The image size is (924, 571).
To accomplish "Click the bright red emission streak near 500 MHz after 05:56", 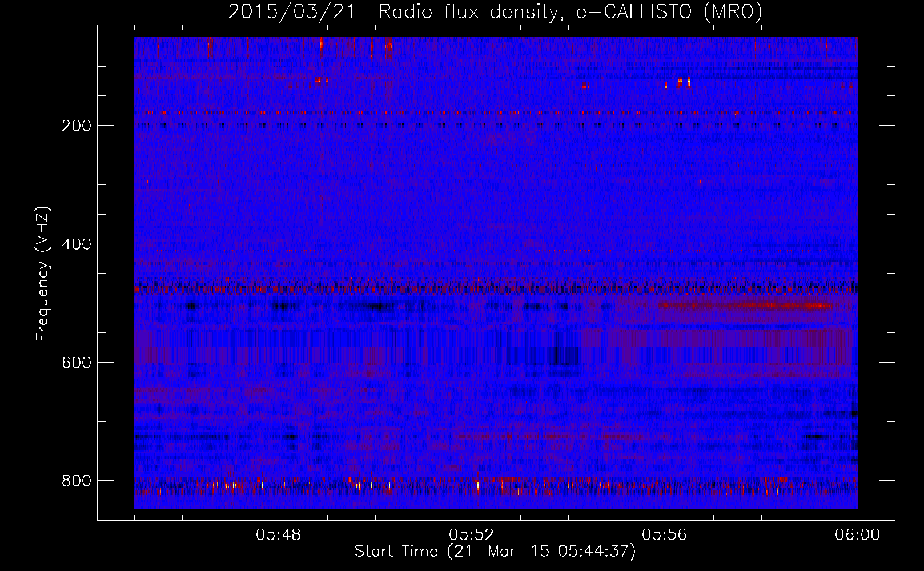I will pyautogui.click(x=745, y=306).
